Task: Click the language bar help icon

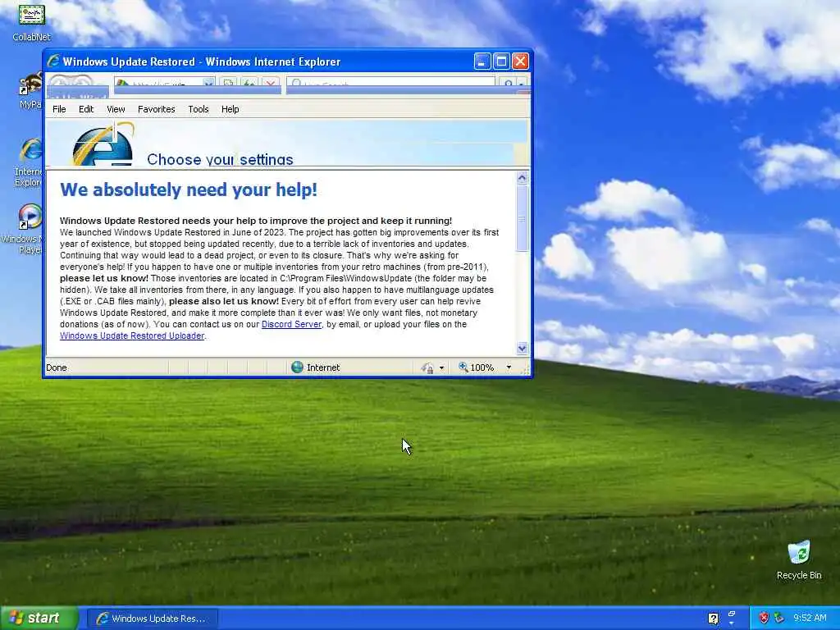Action: (713, 619)
